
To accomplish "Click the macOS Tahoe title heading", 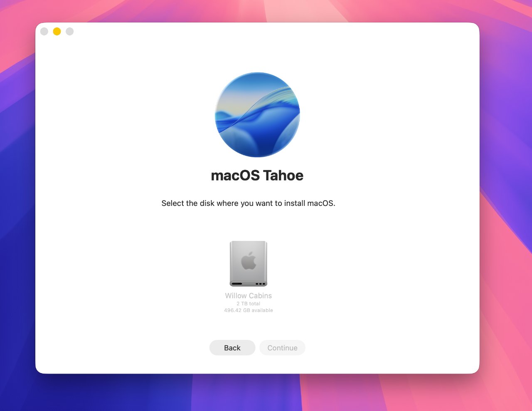I will click(257, 175).
